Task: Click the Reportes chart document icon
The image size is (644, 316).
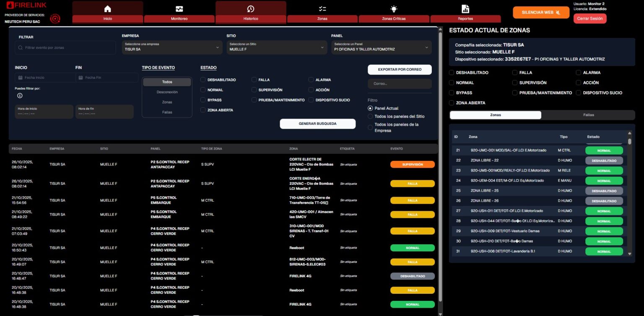Action: (465, 9)
